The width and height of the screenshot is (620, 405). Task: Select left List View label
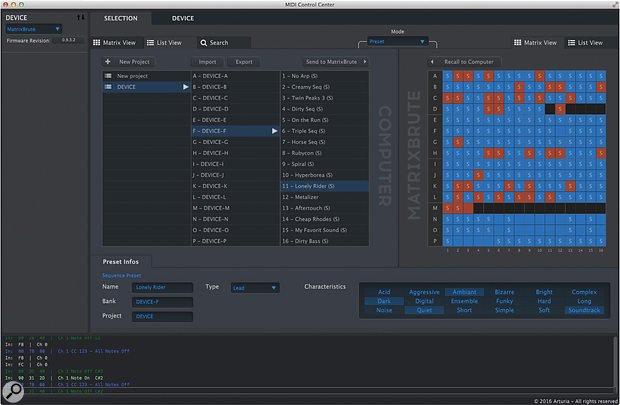tap(169, 43)
